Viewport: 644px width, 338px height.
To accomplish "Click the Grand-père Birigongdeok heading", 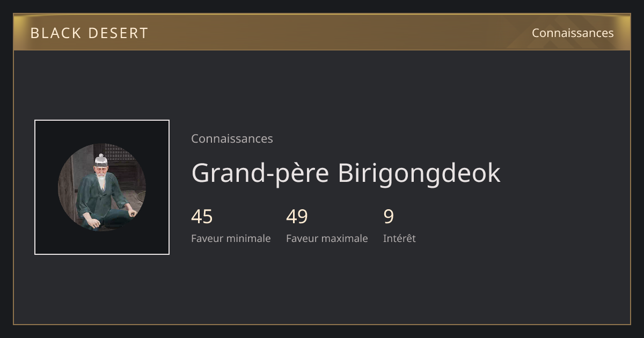I will click(346, 173).
